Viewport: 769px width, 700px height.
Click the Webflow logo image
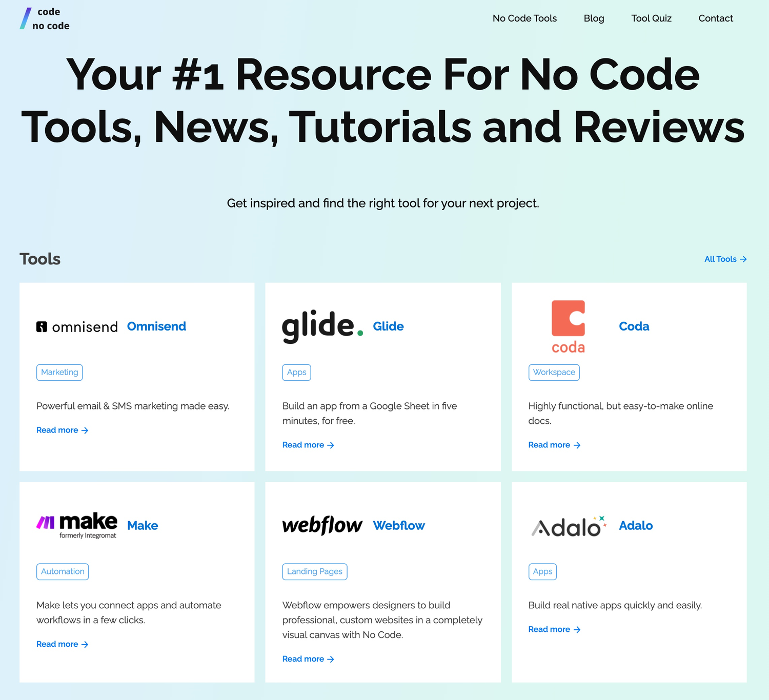(x=322, y=525)
